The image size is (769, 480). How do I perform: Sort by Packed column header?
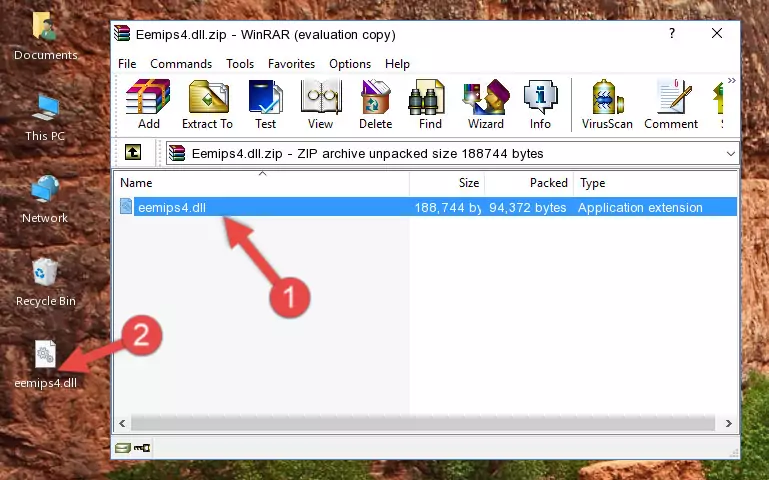tap(529, 183)
